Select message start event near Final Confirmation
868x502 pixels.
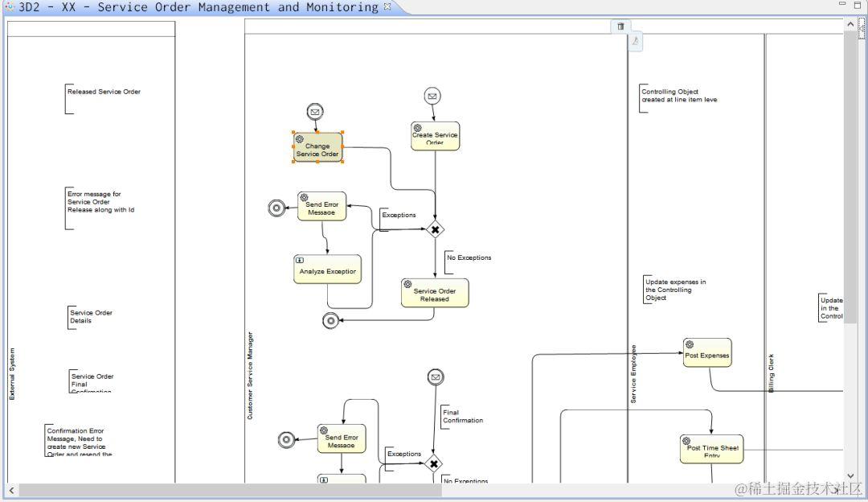[436, 377]
